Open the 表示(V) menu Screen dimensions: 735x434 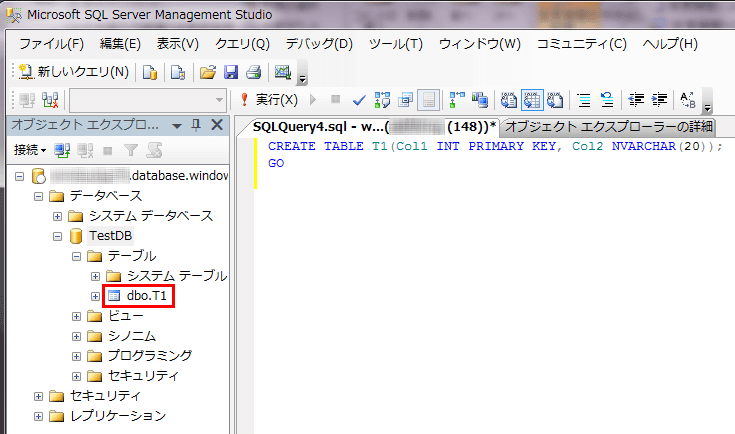[178, 44]
